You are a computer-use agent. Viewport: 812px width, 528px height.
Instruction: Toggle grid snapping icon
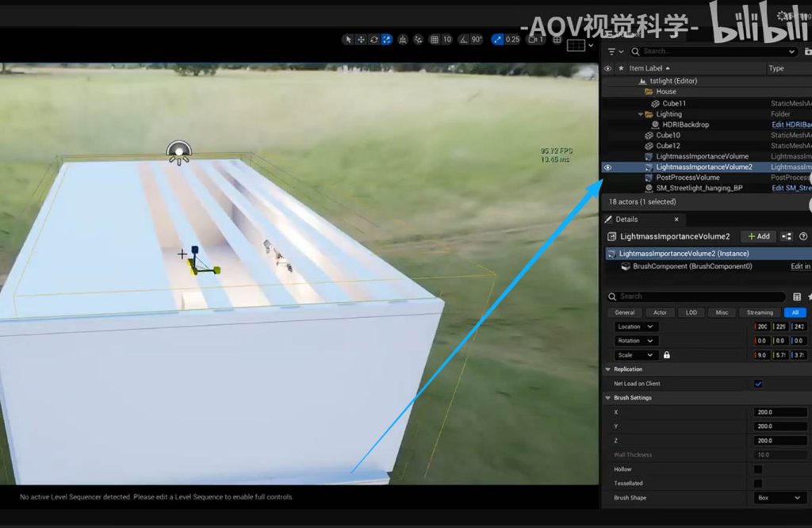point(435,40)
